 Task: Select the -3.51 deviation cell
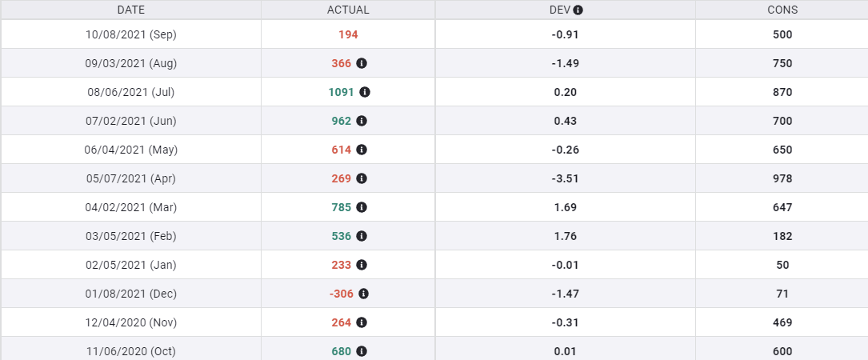point(566,178)
